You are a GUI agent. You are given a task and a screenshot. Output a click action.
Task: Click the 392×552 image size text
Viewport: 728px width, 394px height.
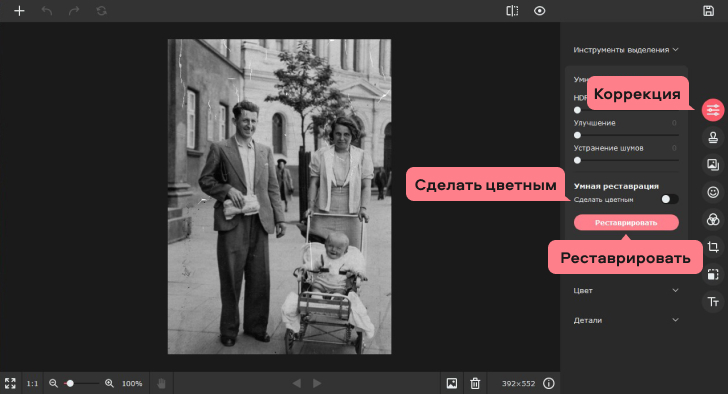coord(518,383)
